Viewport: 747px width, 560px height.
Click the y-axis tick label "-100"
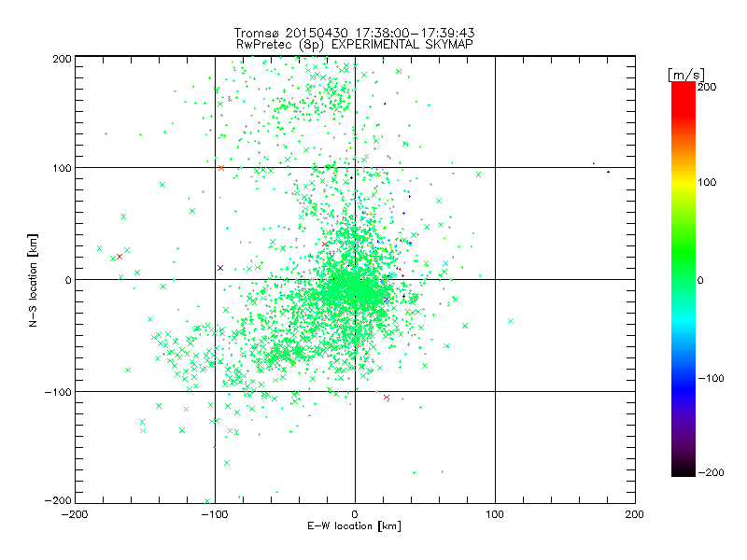click(58, 392)
